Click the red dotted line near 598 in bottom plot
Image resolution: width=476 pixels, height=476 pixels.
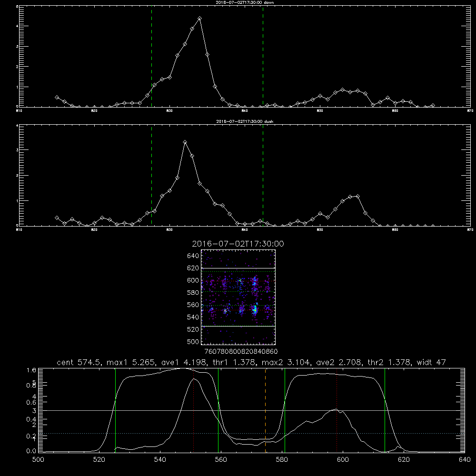337,410
